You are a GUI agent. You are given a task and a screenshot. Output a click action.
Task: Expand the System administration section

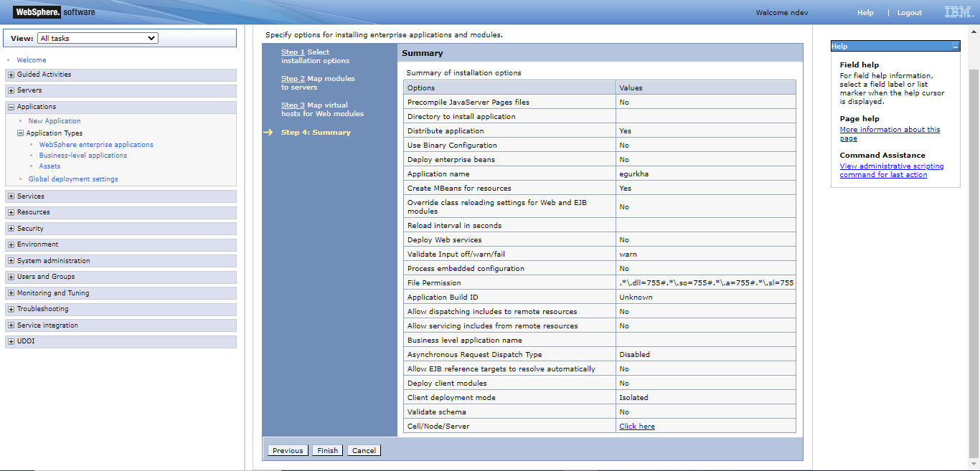pos(11,261)
